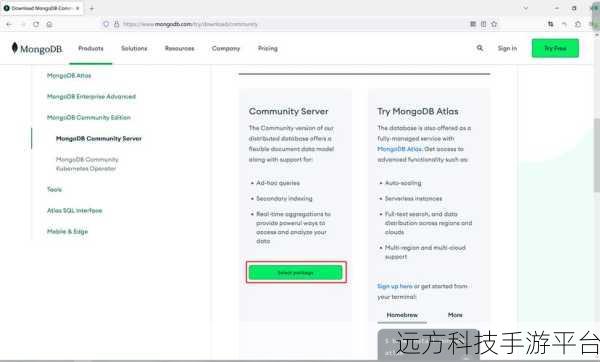This screenshot has width=600, height=362.
Task: Open the Resources menu
Action: coord(179,48)
